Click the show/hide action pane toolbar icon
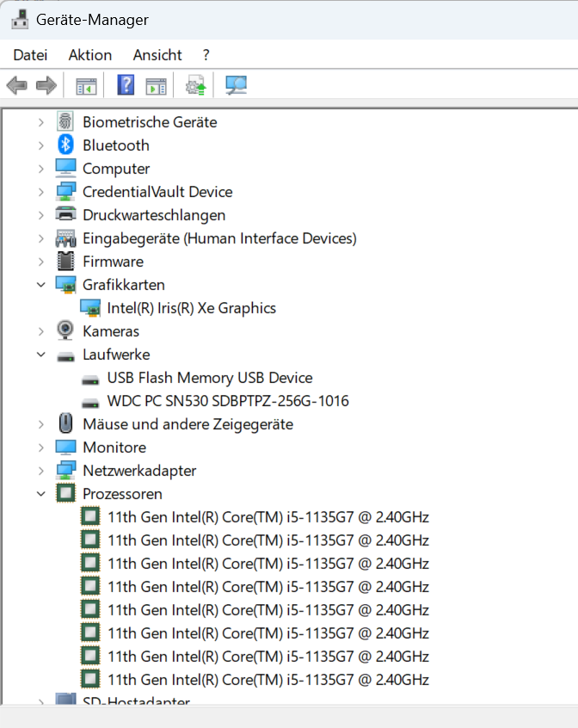The image size is (578, 728). 156,85
